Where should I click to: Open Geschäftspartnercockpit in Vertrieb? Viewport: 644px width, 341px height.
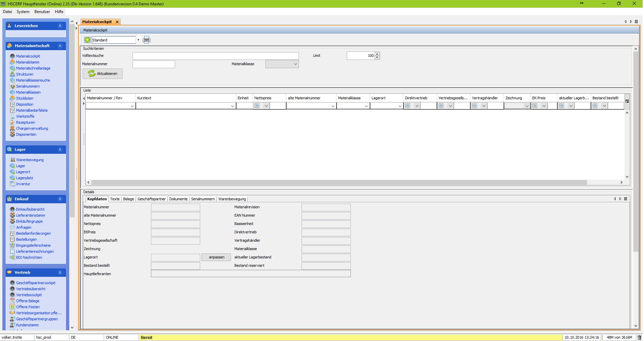(35, 283)
